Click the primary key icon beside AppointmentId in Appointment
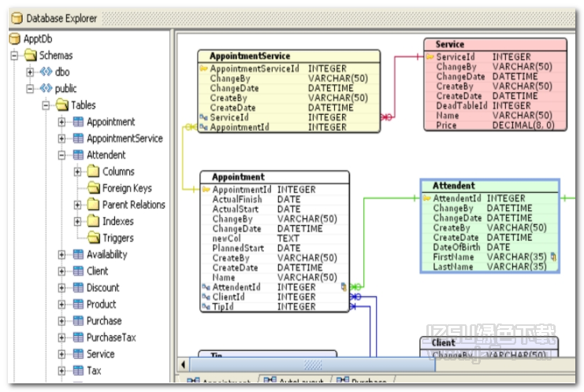Screen dimensions: 584x392 206,190
